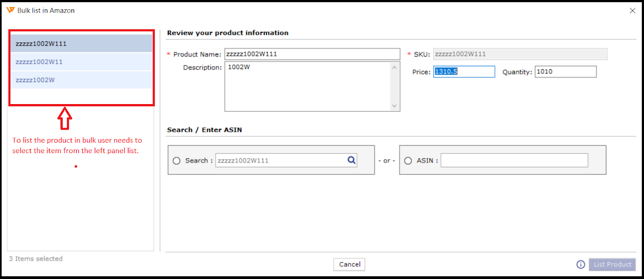Click the List Product button
644x279 pixels.
point(612,264)
